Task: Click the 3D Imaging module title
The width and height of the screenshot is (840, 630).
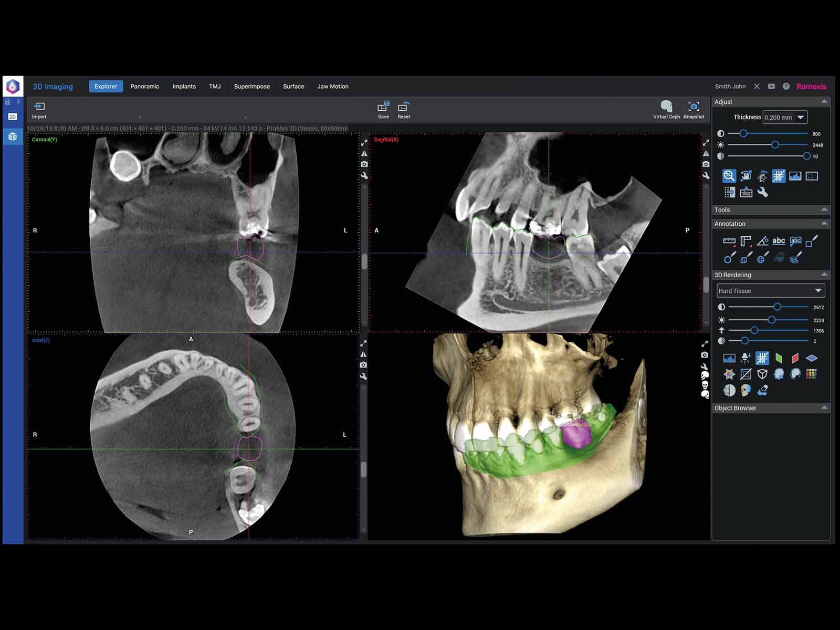Action: click(x=53, y=87)
